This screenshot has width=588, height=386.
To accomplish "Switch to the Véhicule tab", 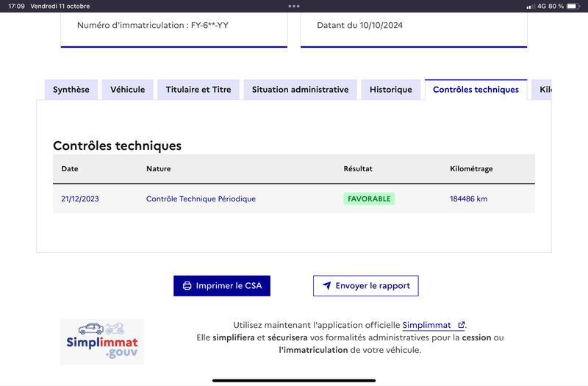I will [127, 90].
